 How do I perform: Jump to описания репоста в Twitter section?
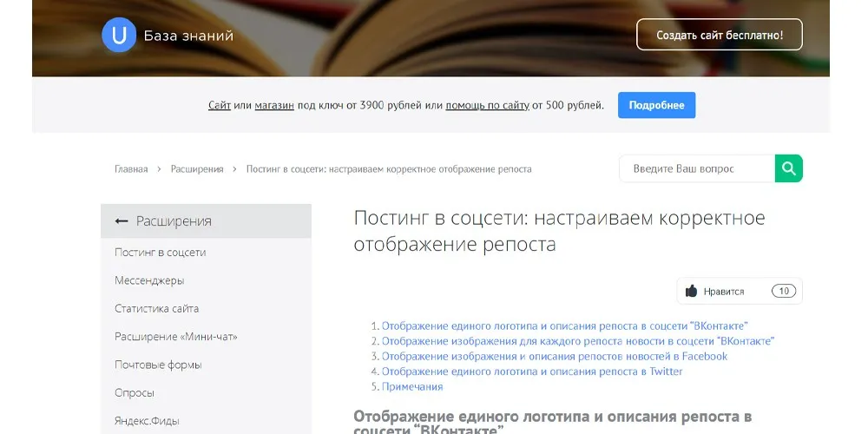pos(532,372)
